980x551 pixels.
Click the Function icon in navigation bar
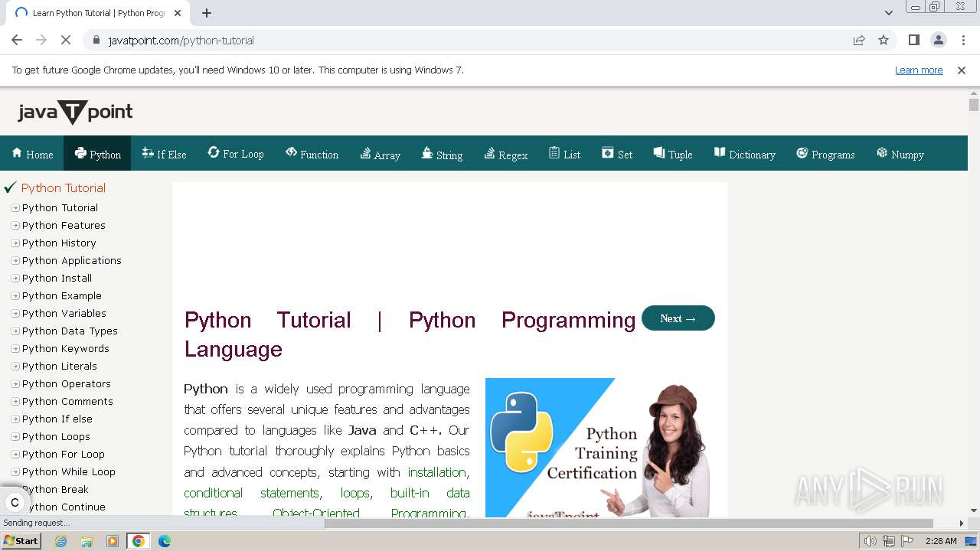point(291,152)
